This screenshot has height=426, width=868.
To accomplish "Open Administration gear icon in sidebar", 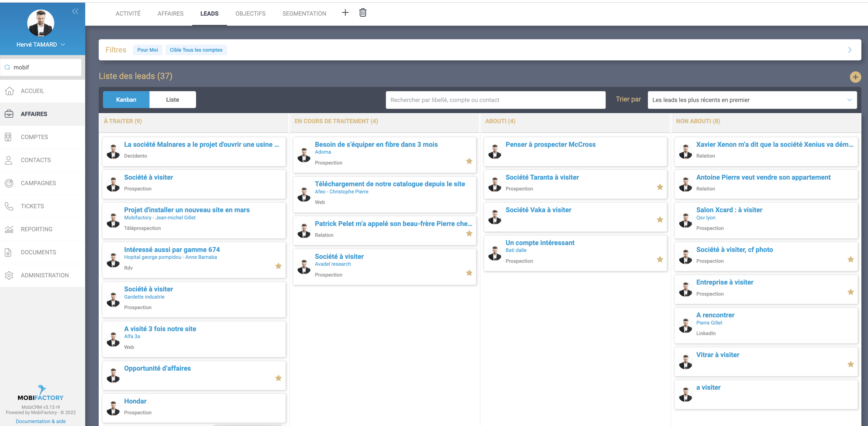I will click(x=9, y=275).
